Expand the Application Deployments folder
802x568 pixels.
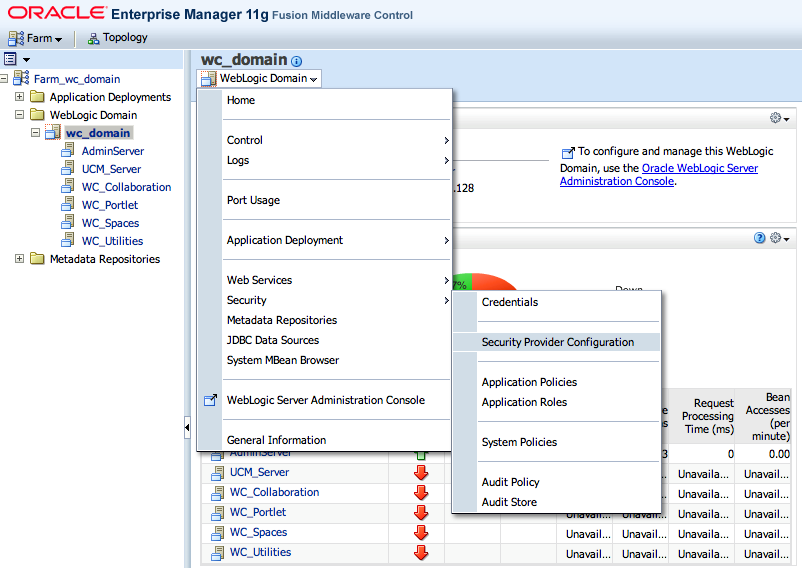point(20,97)
